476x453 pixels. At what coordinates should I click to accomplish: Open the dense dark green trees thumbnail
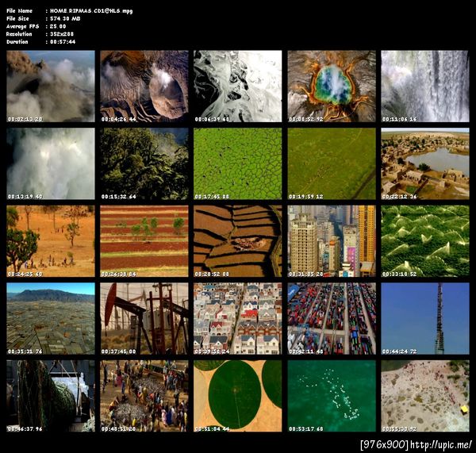point(144,163)
